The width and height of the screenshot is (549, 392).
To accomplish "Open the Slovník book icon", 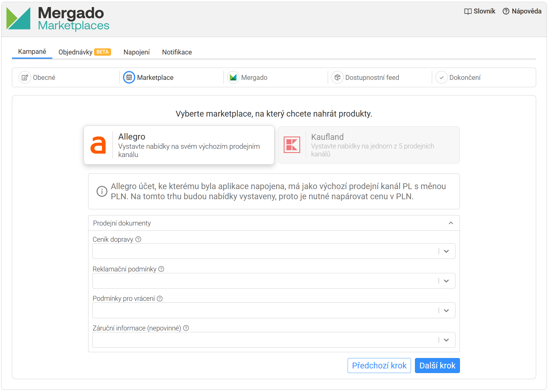I will pyautogui.click(x=468, y=11).
